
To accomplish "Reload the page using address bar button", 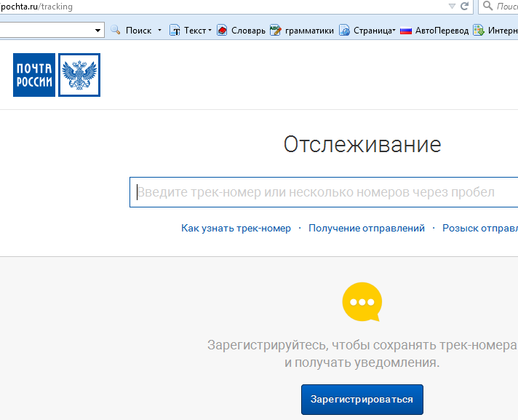I will (x=466, y=7).
